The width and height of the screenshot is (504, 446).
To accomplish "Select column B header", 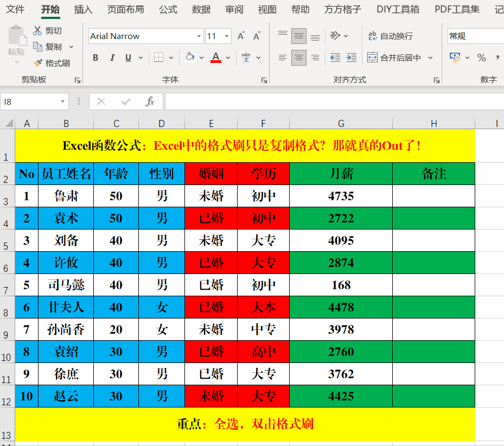I will coord(66,124).
